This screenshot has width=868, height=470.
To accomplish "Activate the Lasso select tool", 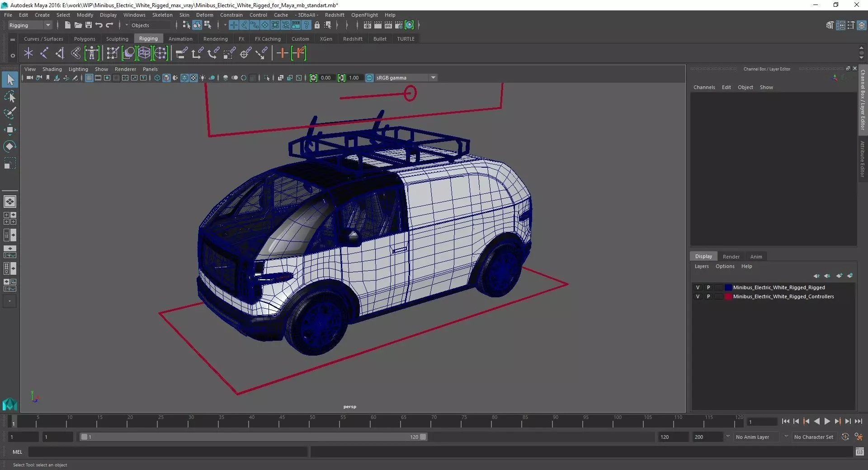I will pyautogui.click(x=10, y=96).
